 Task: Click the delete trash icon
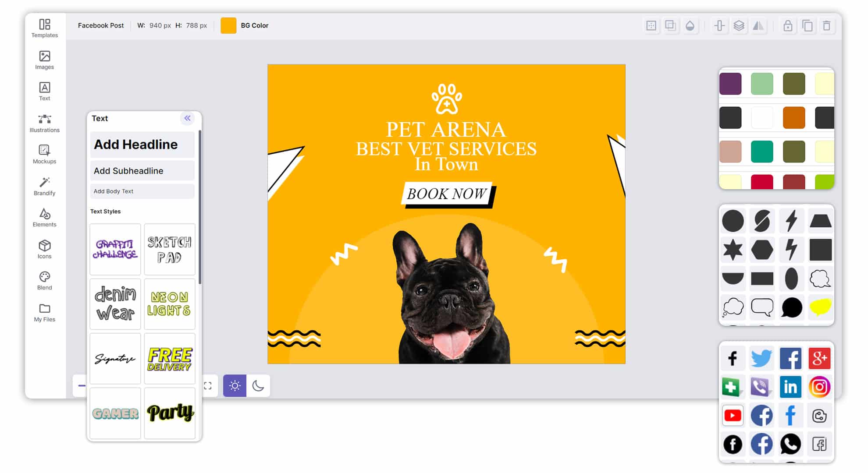click(x=826, y=26)
